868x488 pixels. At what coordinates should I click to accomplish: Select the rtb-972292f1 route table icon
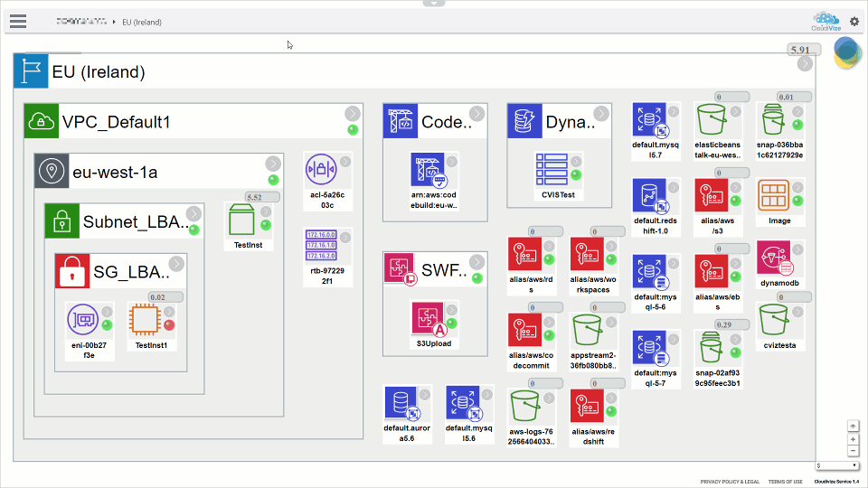(x=321, y=245)
